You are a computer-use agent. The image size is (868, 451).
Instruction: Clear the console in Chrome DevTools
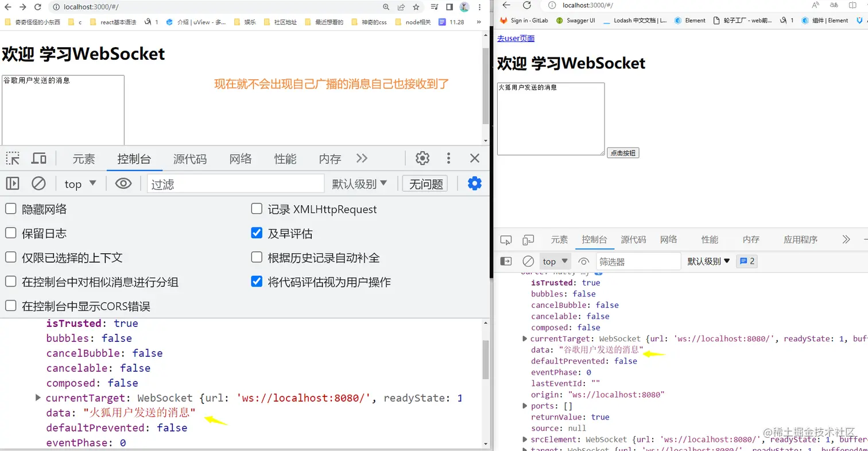[38, 184]
